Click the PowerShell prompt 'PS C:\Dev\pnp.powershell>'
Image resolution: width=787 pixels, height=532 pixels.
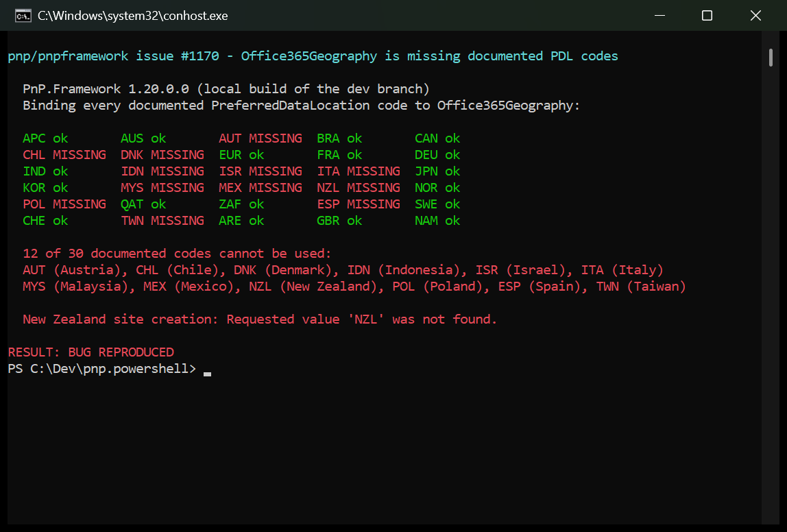(x=102, y=369)
